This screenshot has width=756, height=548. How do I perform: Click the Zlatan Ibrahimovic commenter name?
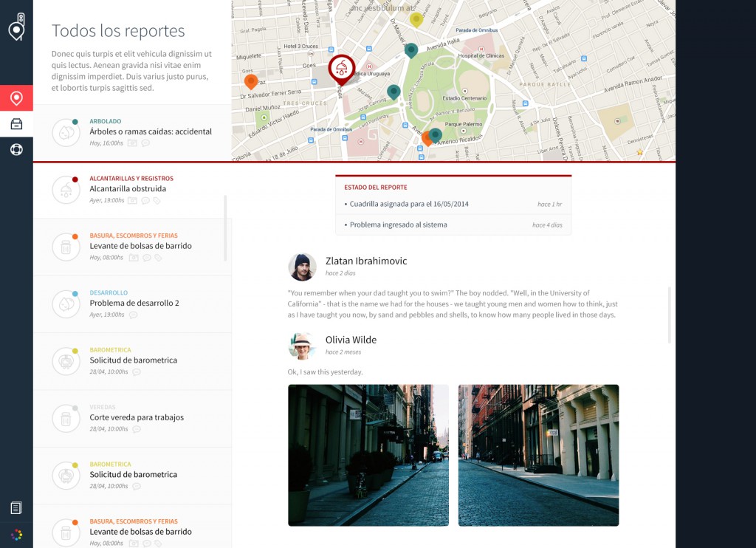365,261
